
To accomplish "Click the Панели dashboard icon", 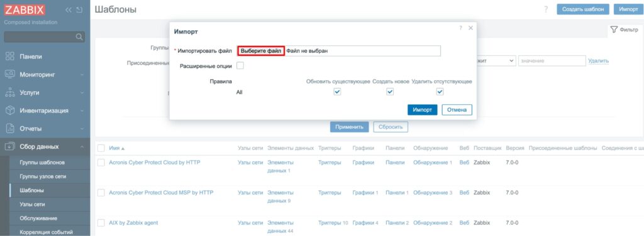I will point(10,56).
